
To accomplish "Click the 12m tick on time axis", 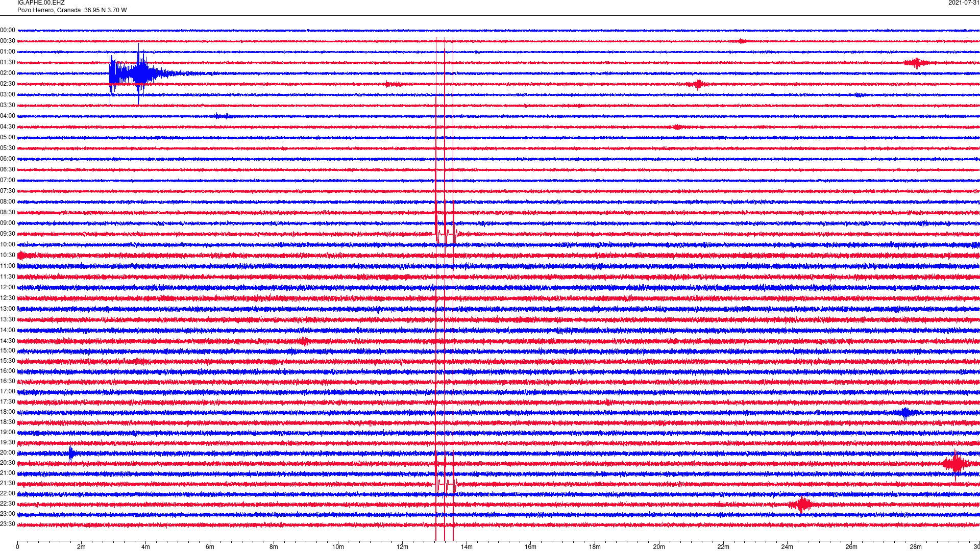I will [x=402, y=547].
